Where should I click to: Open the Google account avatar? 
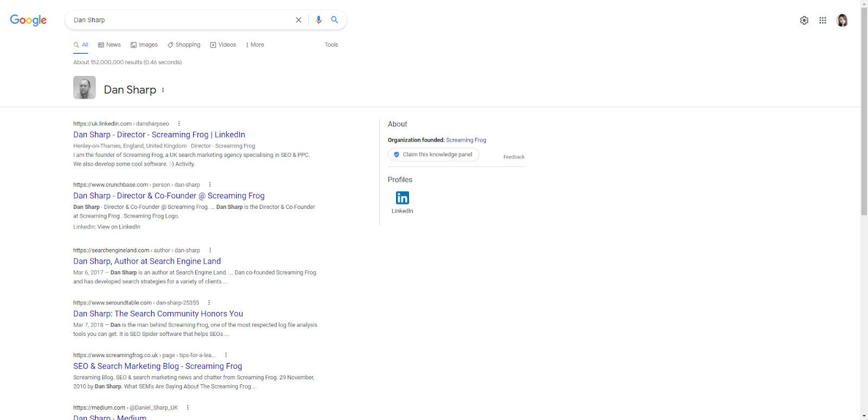[842, 21]
